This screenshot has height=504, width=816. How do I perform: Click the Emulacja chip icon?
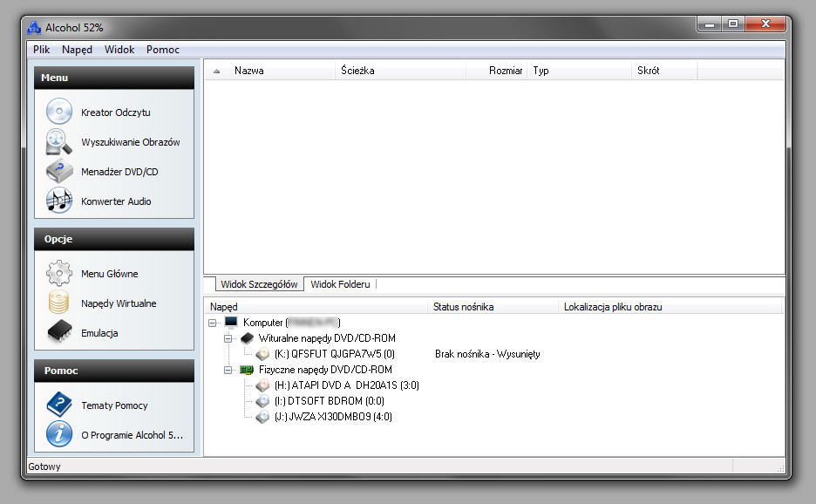59,331
